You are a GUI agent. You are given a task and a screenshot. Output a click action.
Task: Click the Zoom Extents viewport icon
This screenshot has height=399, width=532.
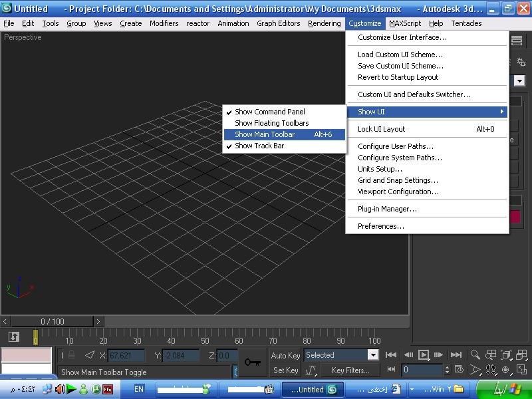tap(506, 355)
